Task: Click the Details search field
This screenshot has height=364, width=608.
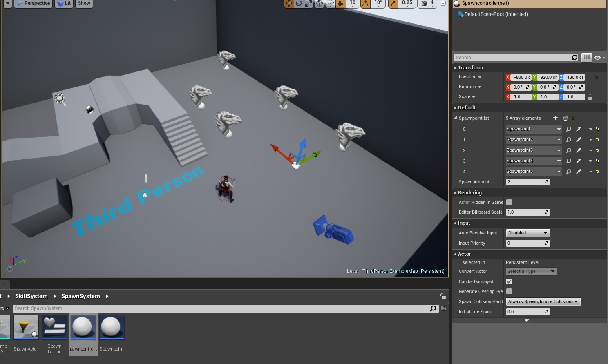Action: point(516,58)
